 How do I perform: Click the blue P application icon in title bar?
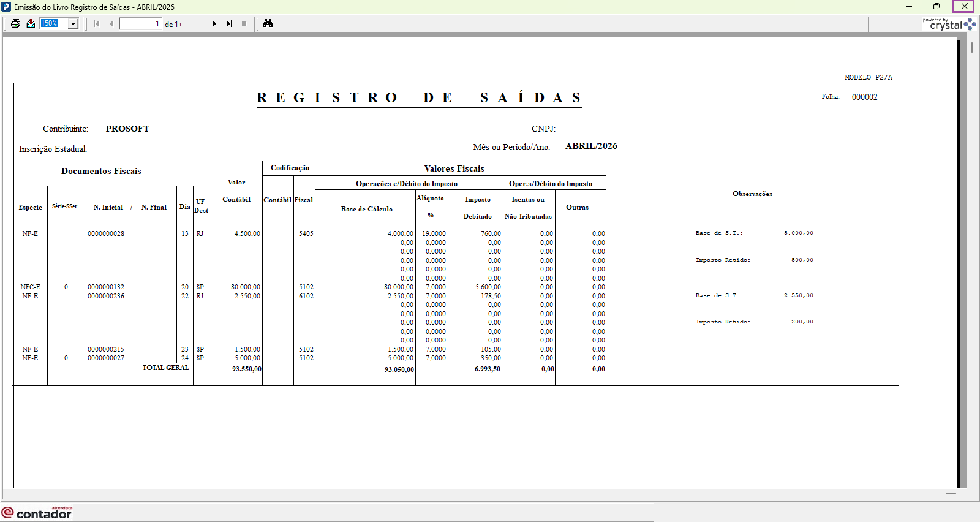coord(6,7)
